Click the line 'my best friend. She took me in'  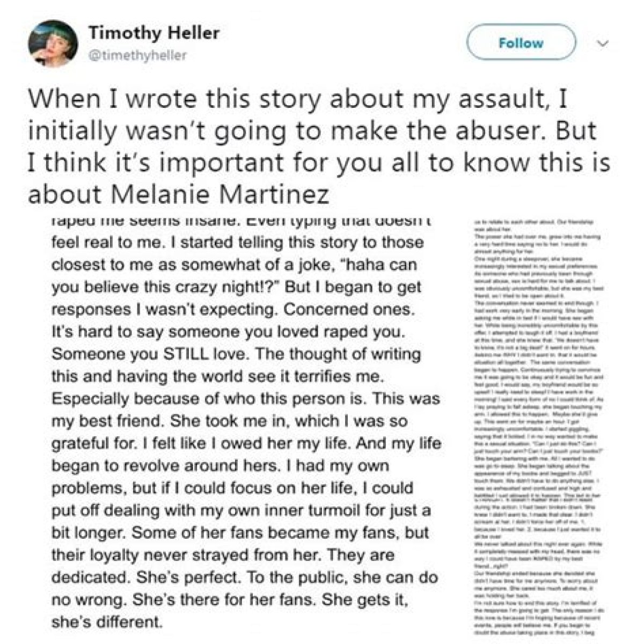coord(228,421)
